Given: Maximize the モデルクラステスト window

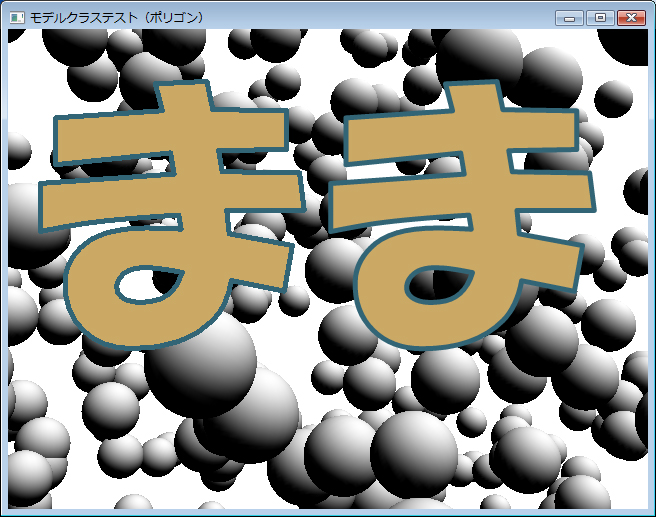Looking at the screenshot, I should point(600,18).
